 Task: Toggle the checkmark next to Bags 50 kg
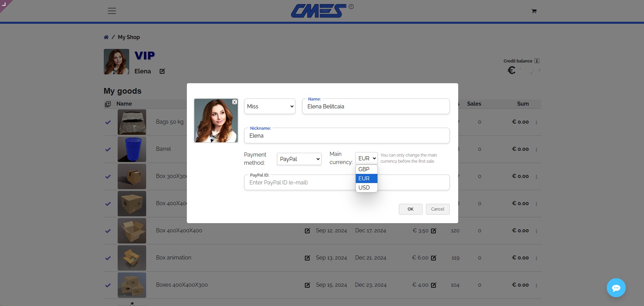[x=108, y=122]
